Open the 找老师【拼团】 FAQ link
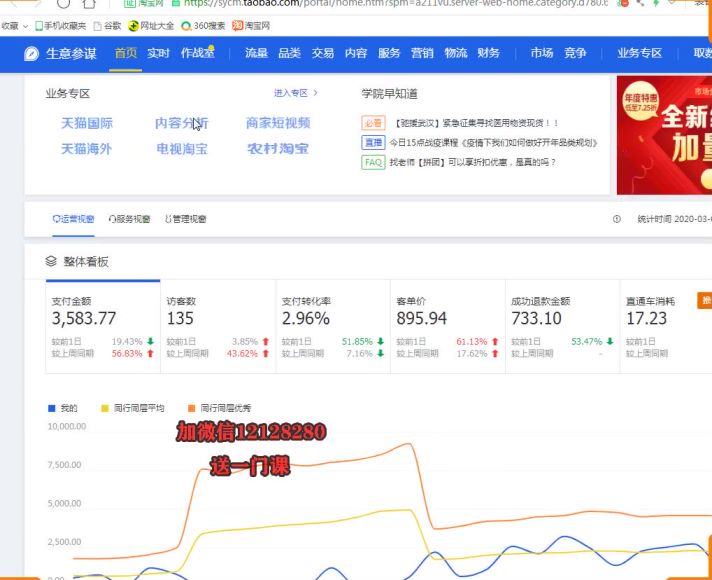 473,162
